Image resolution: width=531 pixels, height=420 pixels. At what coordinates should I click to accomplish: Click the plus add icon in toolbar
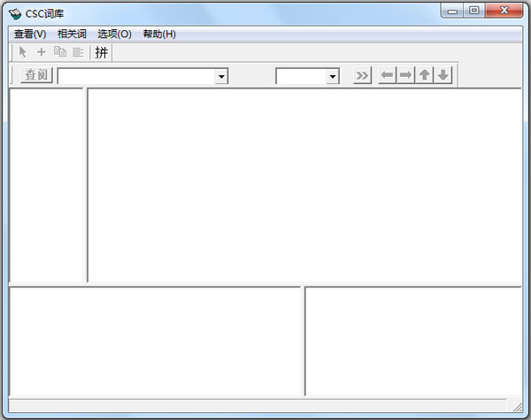click(42, 52)
